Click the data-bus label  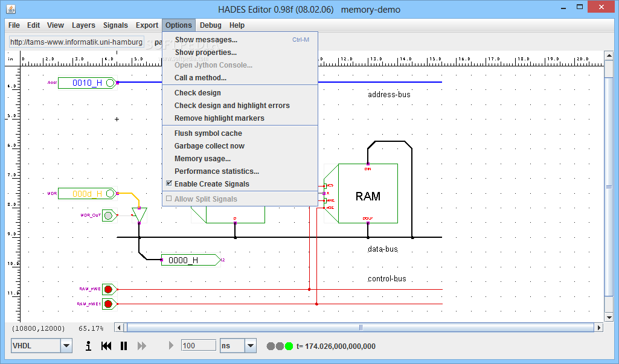click(382, 249)
